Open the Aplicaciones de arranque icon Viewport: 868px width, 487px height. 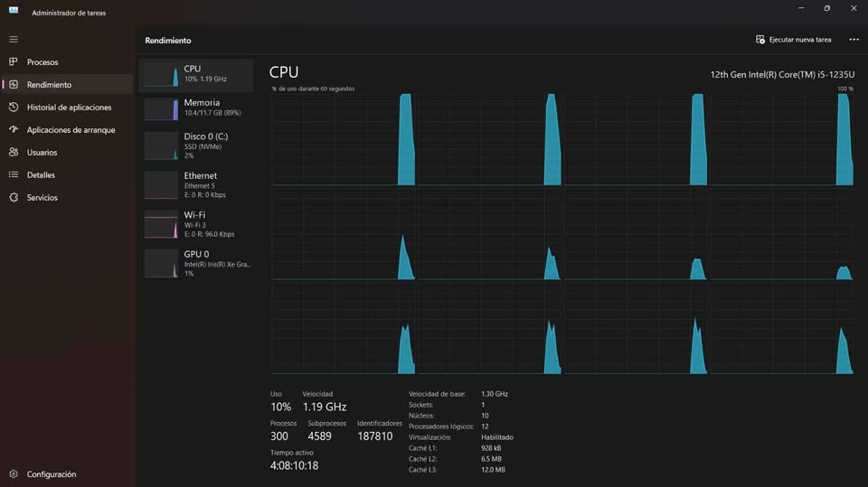tap(14, 129)
